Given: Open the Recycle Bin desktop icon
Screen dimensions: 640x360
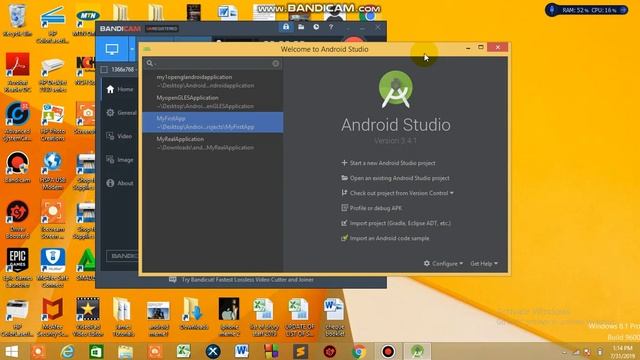Looking at the screenshot, I should point(17,21).
